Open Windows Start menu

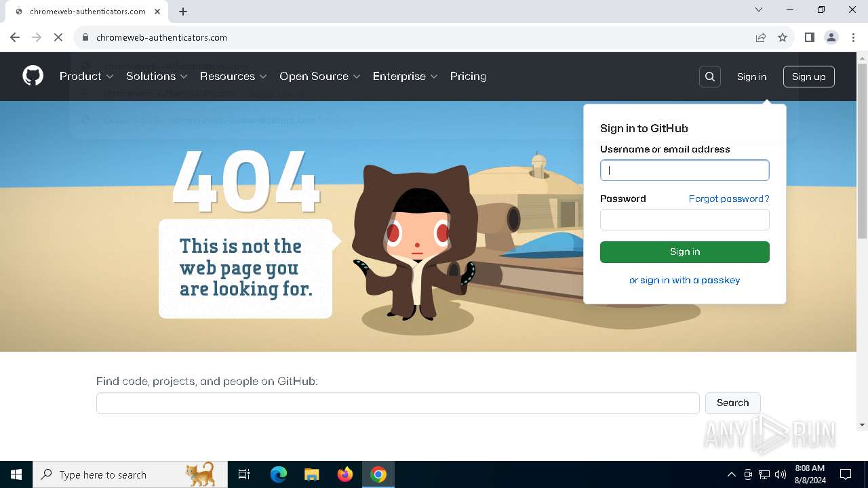pyautogui.click(x=16, y=474)
